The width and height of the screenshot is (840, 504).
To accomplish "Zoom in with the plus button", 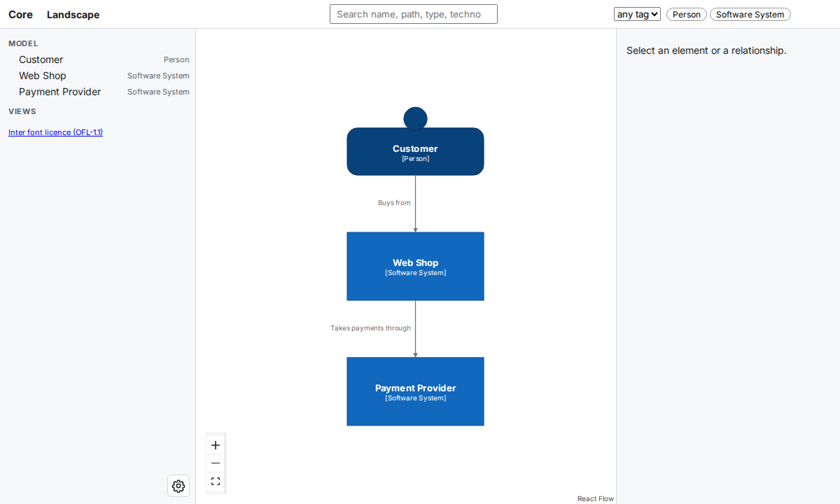I will click(x=216, y=445).
